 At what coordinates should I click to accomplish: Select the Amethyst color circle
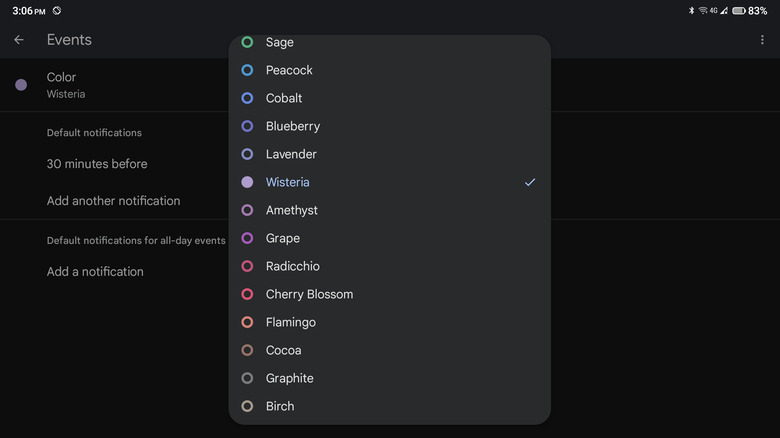click(x=247, y=210)
